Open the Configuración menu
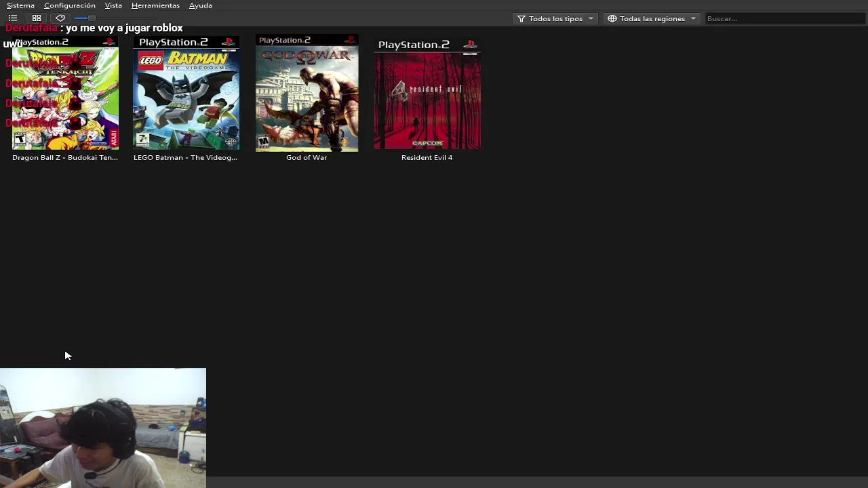Viewport: 868px width, 488px height. pyautogui.click(x=70, y=5)
